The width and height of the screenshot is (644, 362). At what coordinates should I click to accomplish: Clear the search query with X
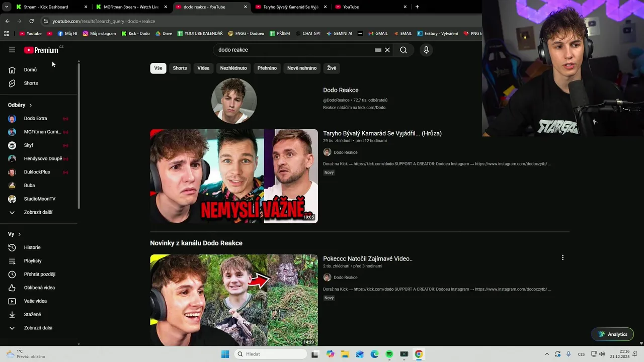387,50
